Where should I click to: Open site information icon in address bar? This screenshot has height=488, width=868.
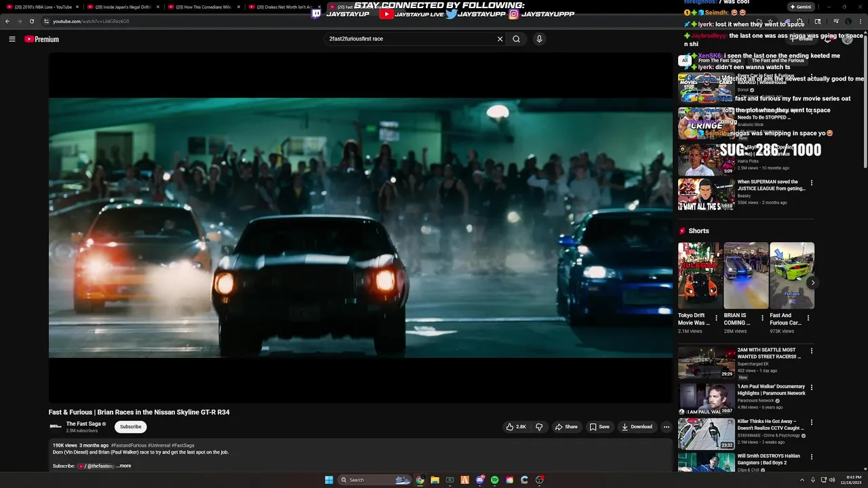(46, 21)
